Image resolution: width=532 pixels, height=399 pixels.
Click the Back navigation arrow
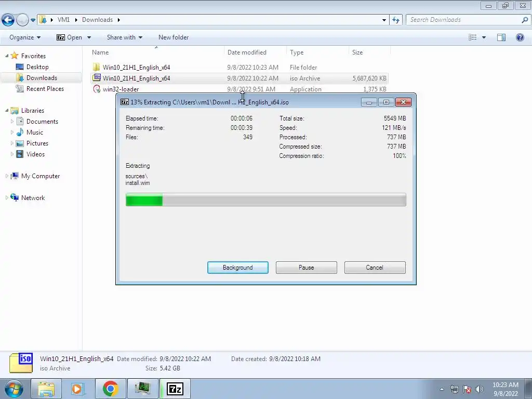tap(8, 20)
